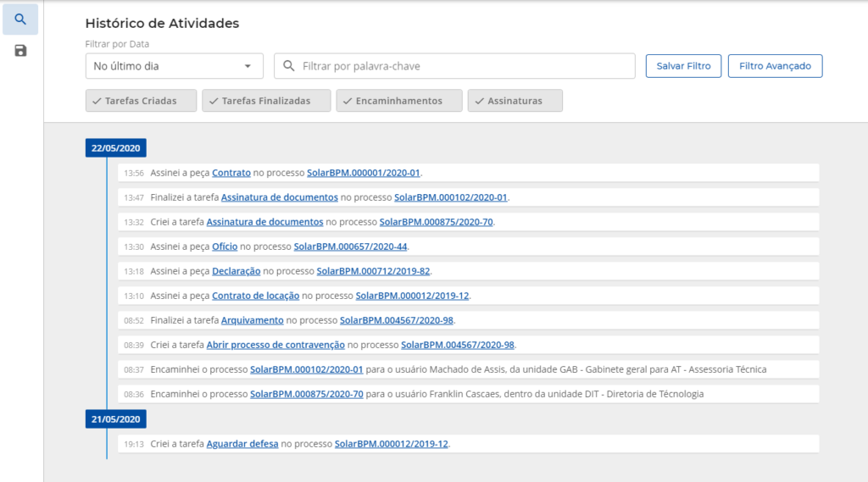
Task: Click the search icon in left sidebar
Action: 20,19
